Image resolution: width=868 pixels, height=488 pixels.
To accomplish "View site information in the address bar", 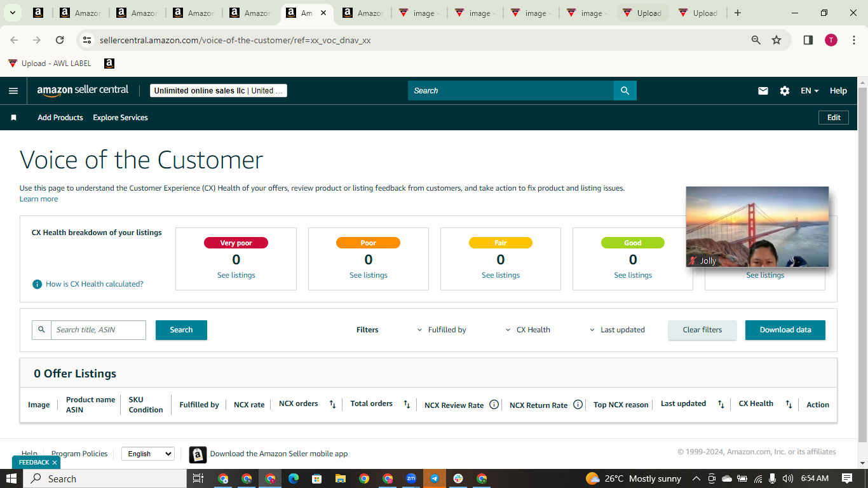I will point(88,40).
